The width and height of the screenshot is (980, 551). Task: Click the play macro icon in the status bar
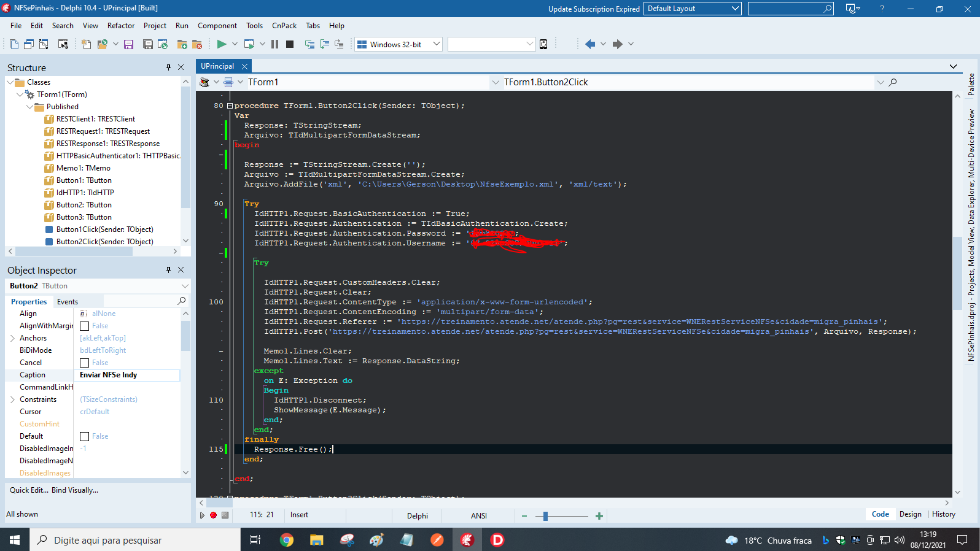202,515
